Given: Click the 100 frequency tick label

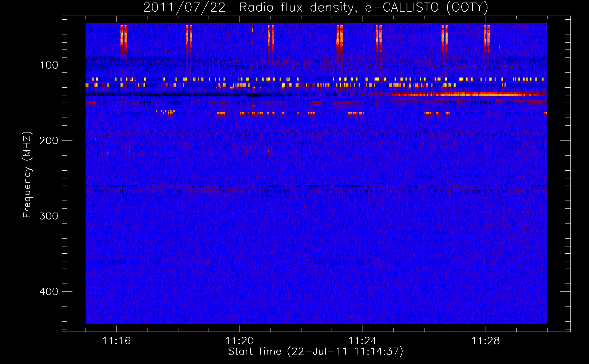Looking at the screenshot, I should point(49,66).
